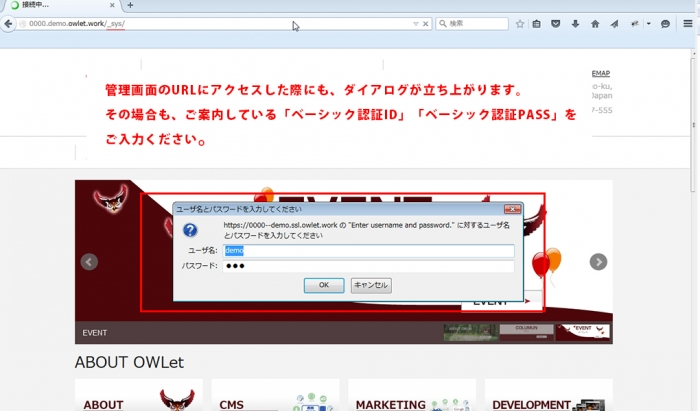Click the パスワード password field
Viewport: 700px width, 411px height.
[368, 266]
